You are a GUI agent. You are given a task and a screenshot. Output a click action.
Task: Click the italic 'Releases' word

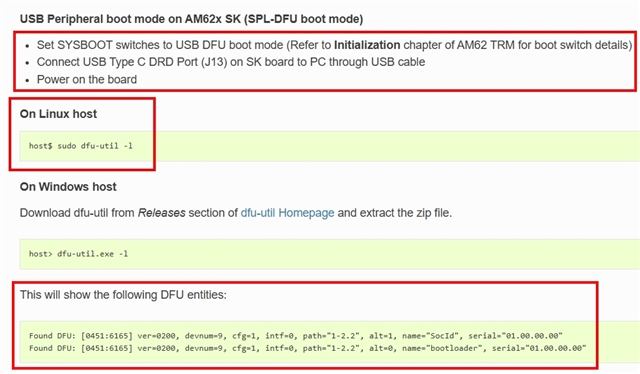pos(162,213)
